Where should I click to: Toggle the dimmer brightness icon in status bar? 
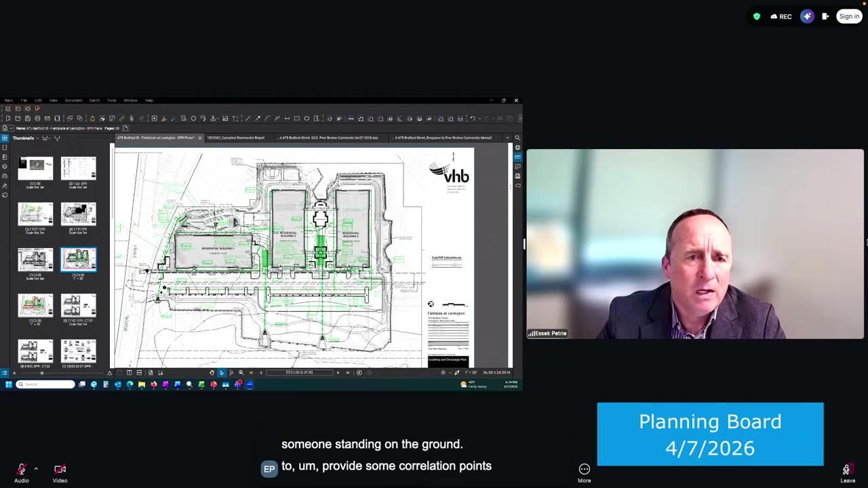(443, 373)
